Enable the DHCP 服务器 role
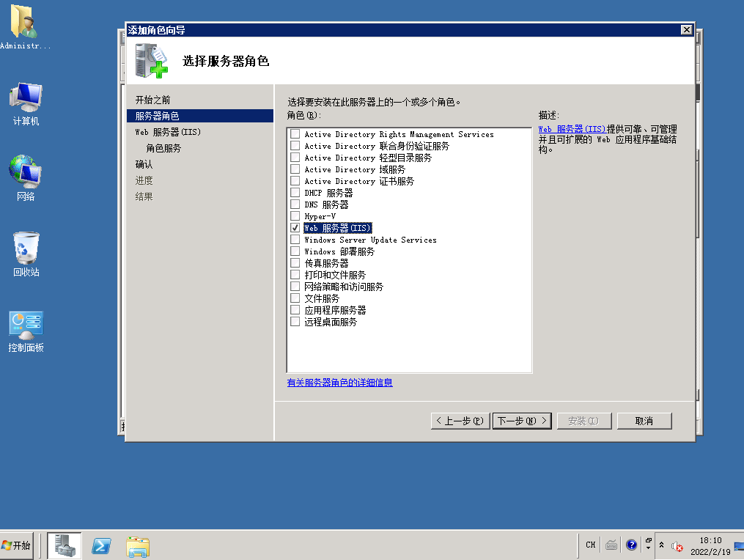Screen dimensions: 744x560 [295, 193]
